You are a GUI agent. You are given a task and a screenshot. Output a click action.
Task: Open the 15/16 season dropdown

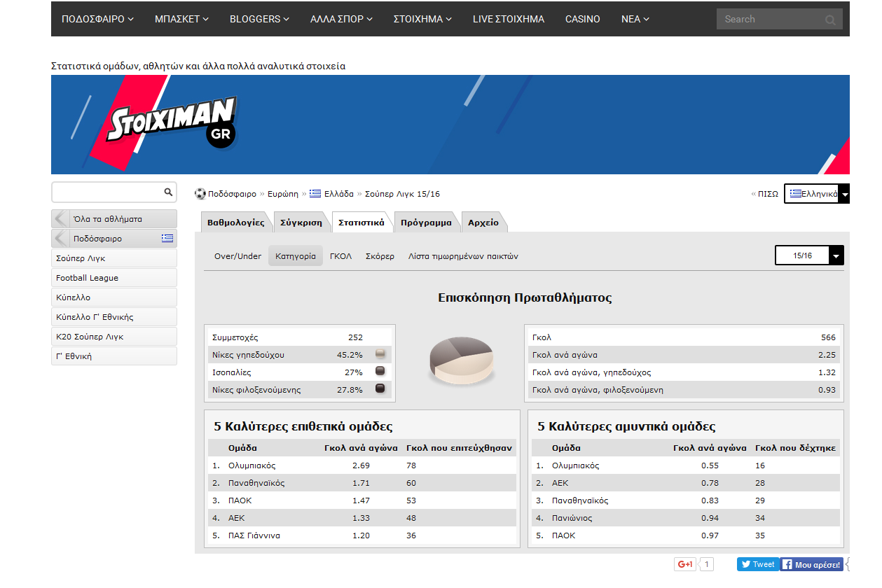835,255
